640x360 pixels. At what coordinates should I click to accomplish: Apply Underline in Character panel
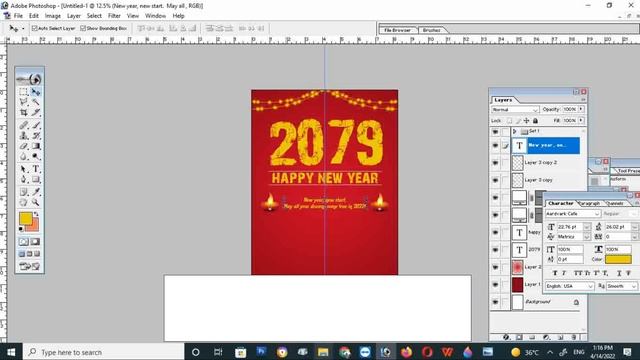tap(619, 273)
